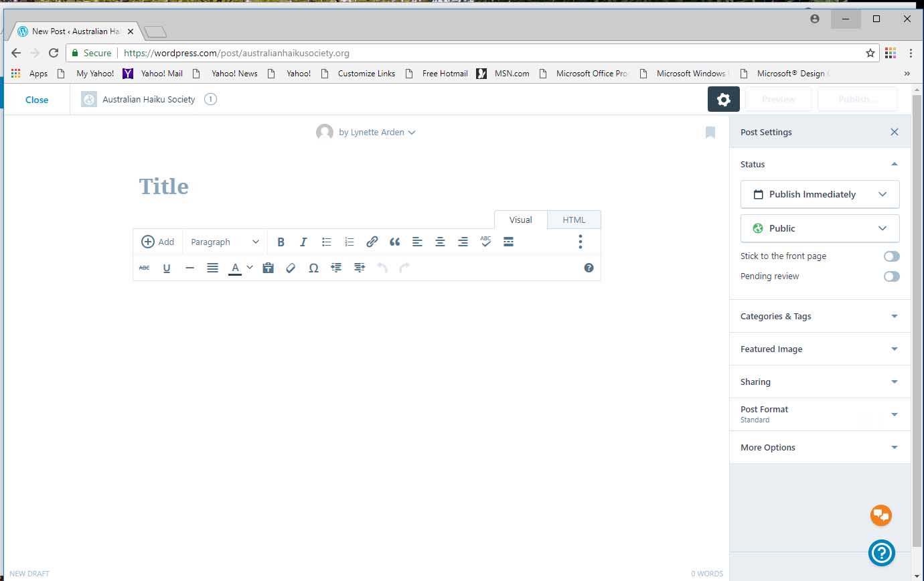Open the Publish Immediately schedule dropdown
Screen dimensions: 924x581
[x=820, y=194]
